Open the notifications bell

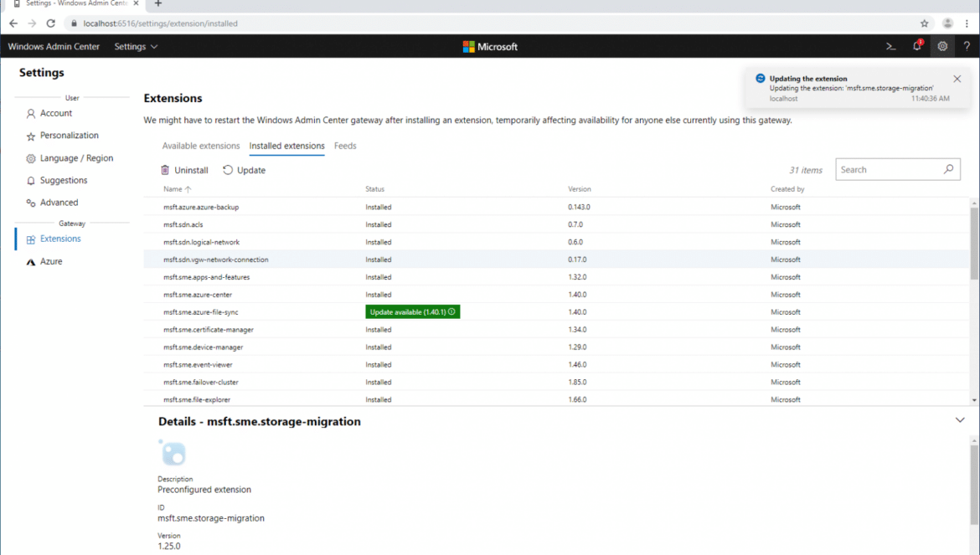pyautogui.click(x=917, y=45)
